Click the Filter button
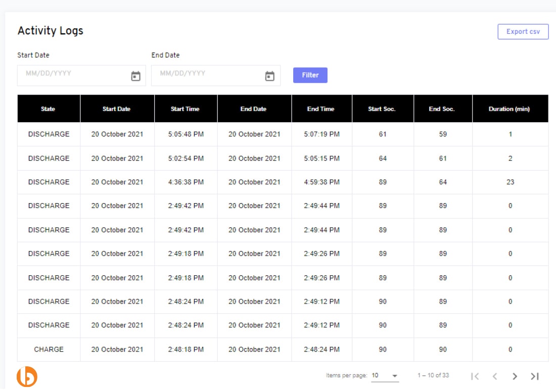The width and height of the screenshot is (556, 392). click(x=310, y=75)
